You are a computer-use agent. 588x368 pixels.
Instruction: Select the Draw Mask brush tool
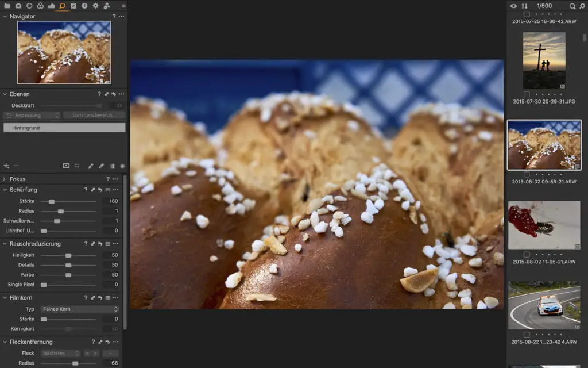90,166
